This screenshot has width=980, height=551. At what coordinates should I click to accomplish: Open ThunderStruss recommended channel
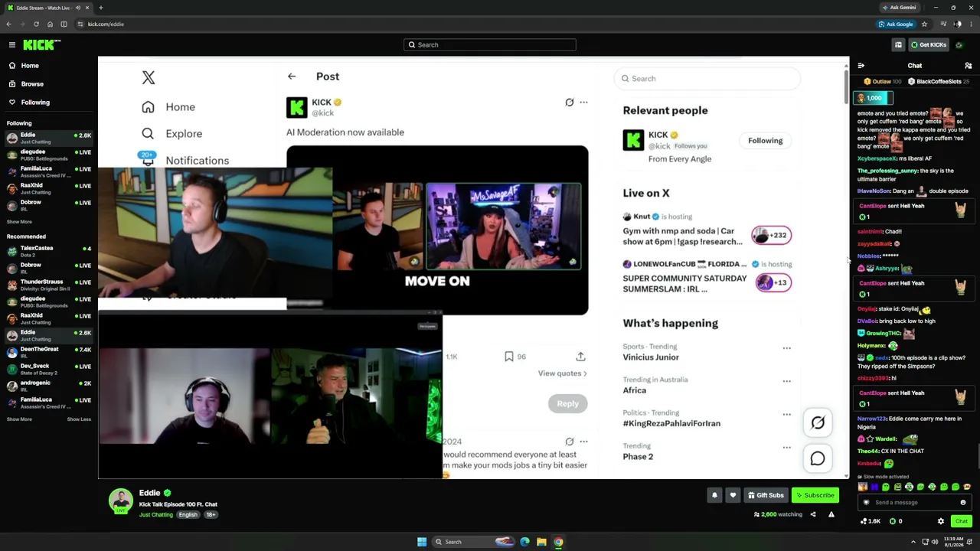pyautogui.click(x=49, y=285)
